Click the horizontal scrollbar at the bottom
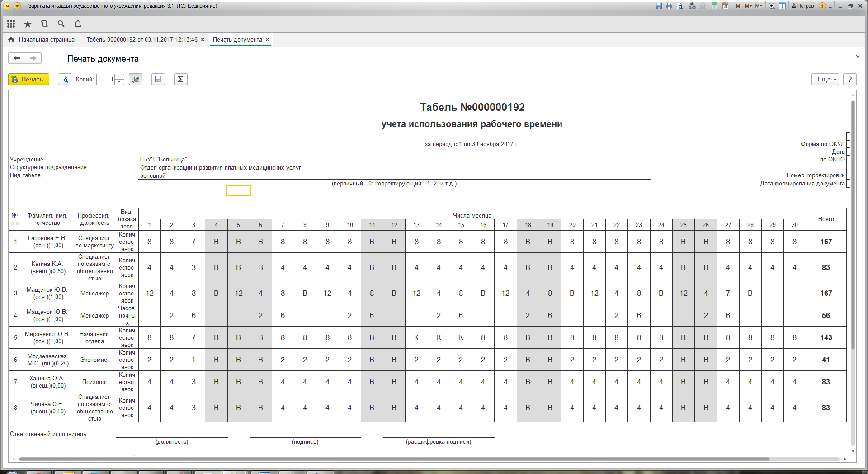 click(393, 459)
